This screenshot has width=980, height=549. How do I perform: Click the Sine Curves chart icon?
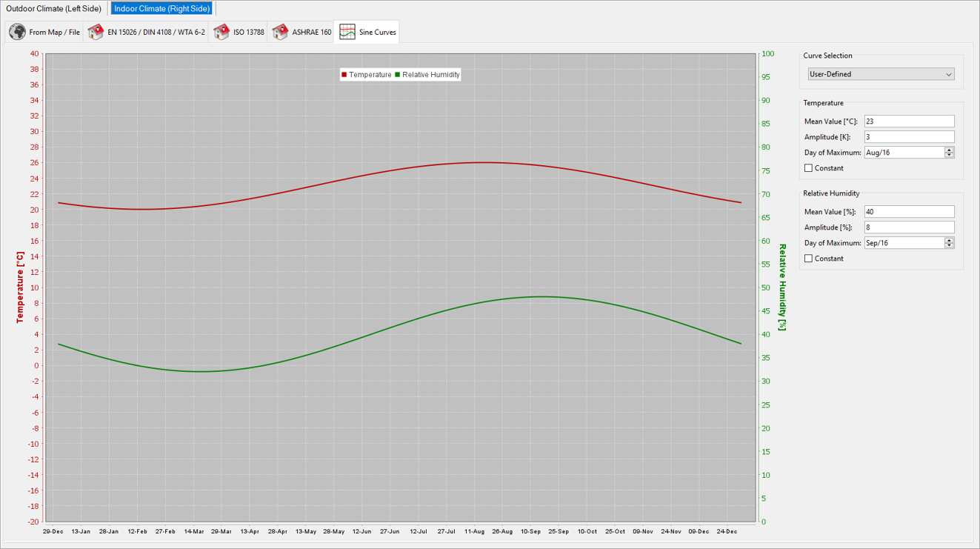(347, 32)
